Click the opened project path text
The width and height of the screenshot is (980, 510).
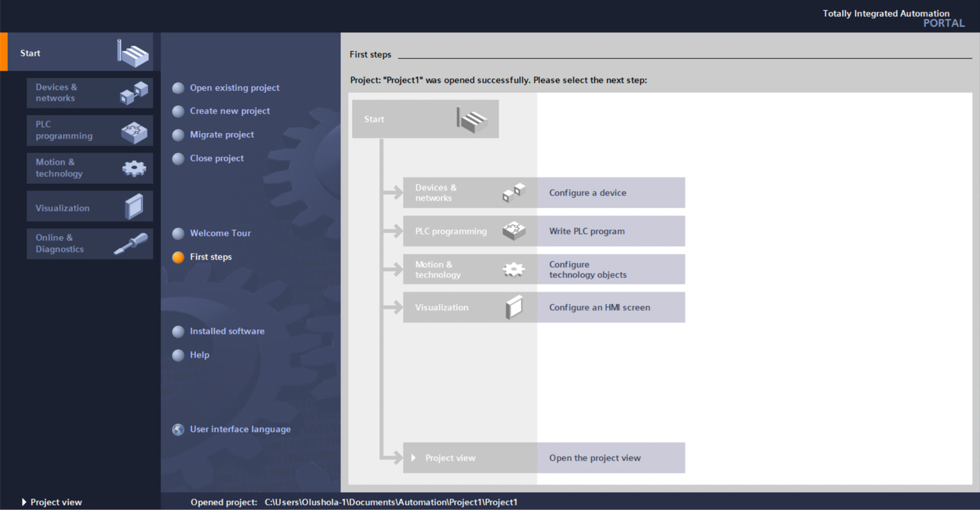391,502
